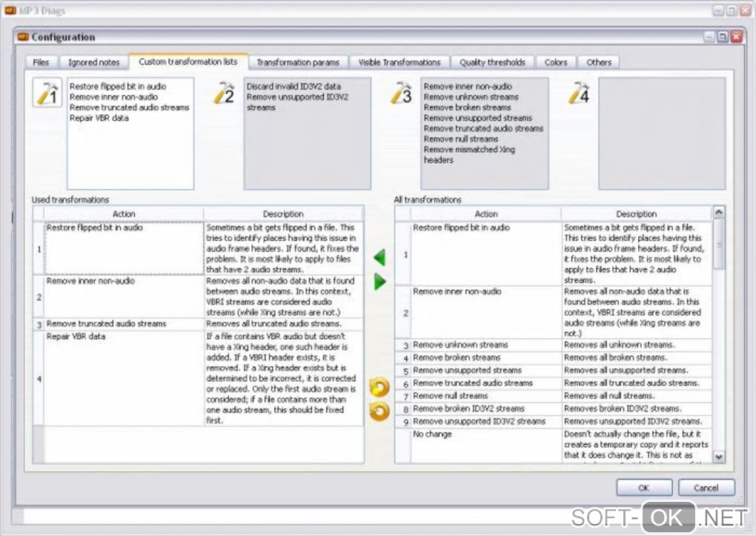The width and height of the screenshot is (756, 536).
Task: Click the Cancel button
Action: point(706,488)
